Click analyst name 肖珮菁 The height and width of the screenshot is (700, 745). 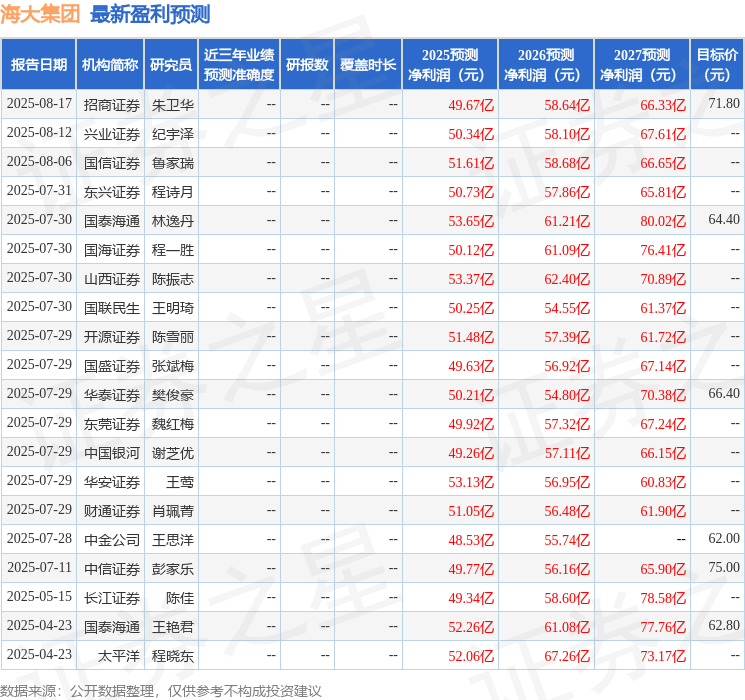point(172,511)
